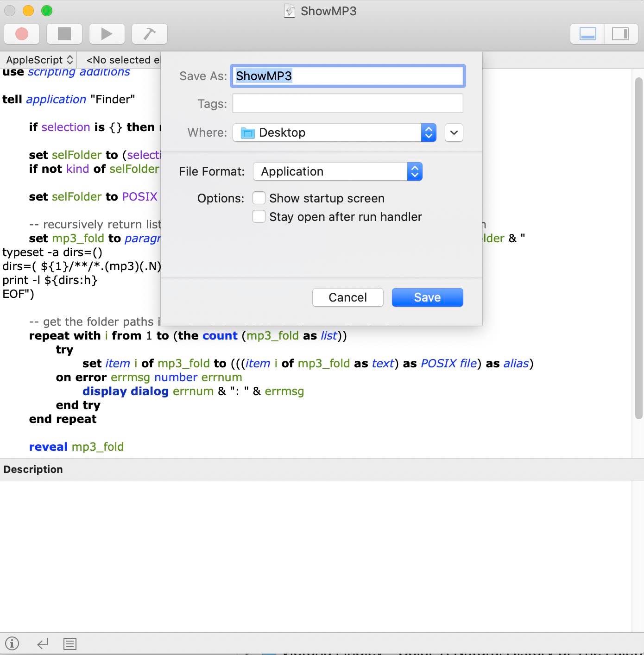Open the Where Desktop location dropdown

[334, 133]
